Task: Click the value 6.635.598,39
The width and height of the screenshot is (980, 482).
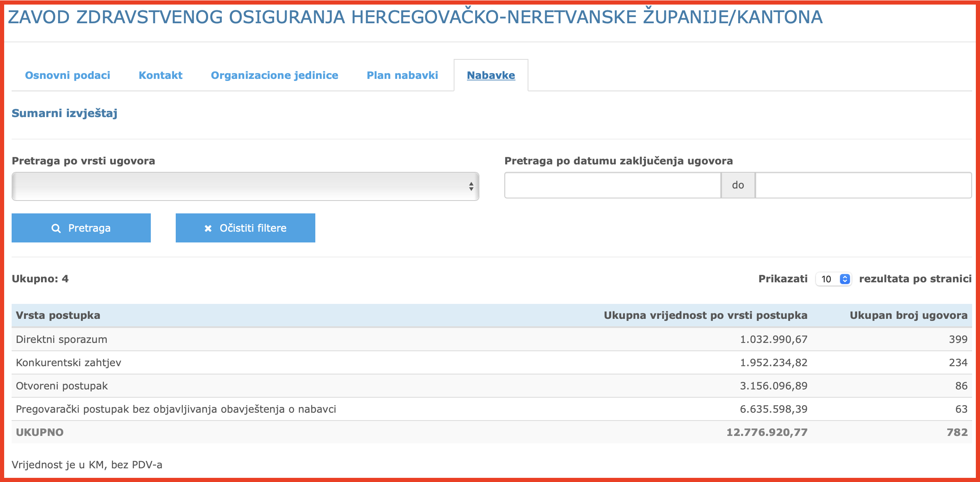Action: [x=774, y=409]
